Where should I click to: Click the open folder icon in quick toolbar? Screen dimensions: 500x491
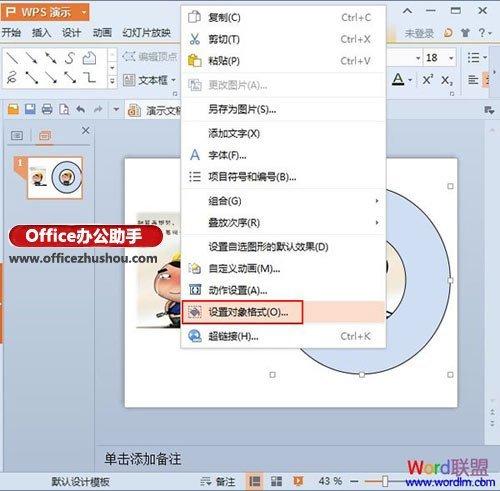pyautogui.click(x=13, y=109)
